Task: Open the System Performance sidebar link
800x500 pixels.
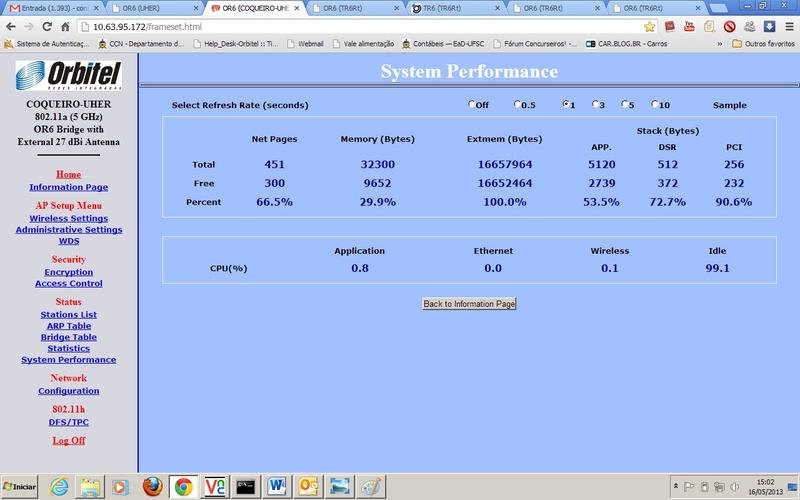Action: (68, 360)
